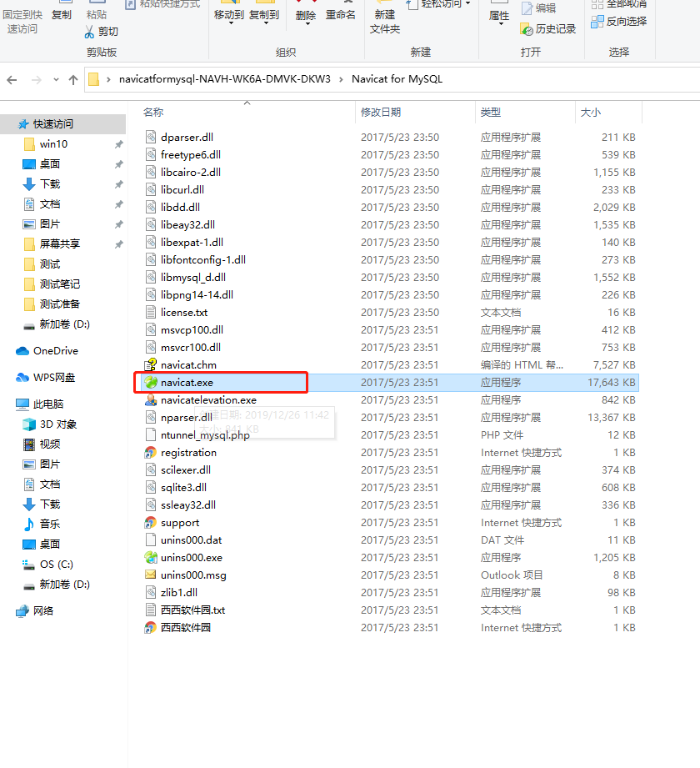Image resolution: width=700 pixels, height=768 pixels.
Task: Select dparser.dll file icon
Action: (x=151, y=137)
